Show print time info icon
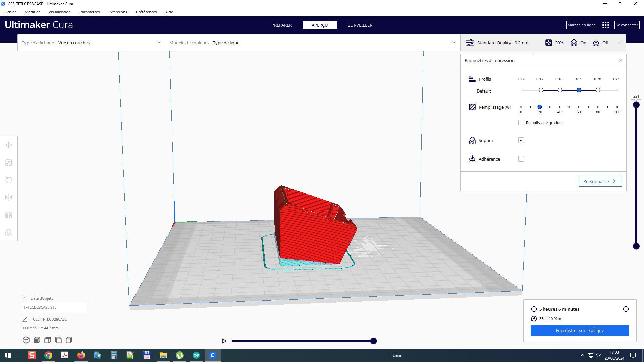644x362 pixels. coord(626,309)
